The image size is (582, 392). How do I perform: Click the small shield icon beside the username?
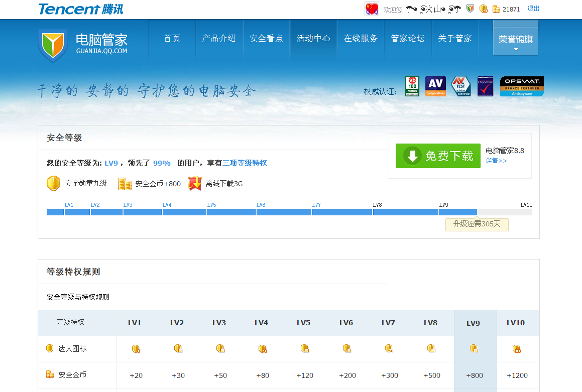(471, 9)
